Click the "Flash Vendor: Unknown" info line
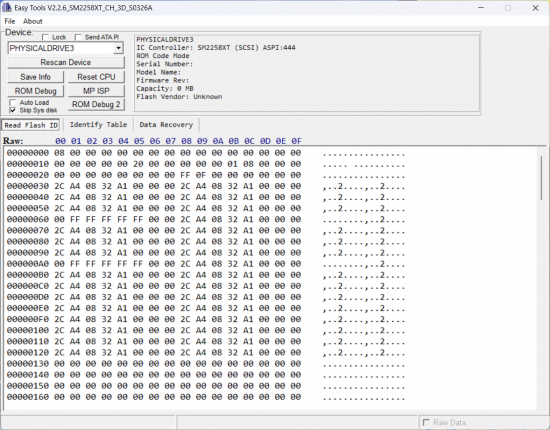Viewport: 550px width, 430px height. [x=179, y=97]
